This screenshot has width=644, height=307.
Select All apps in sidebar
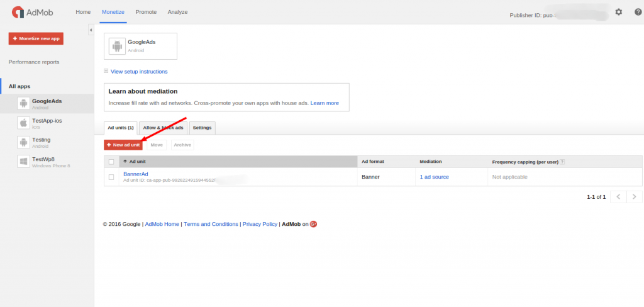click(19, 86)
